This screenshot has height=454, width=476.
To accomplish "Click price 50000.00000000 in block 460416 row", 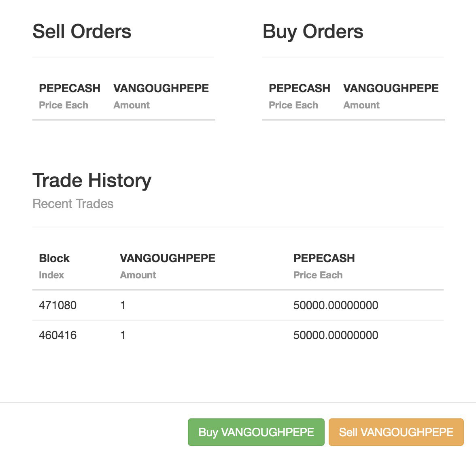I will 336,335.
